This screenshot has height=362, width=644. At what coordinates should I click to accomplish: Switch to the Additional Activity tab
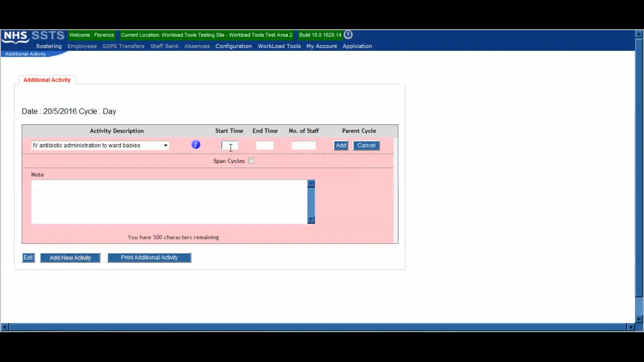(47, 80)
